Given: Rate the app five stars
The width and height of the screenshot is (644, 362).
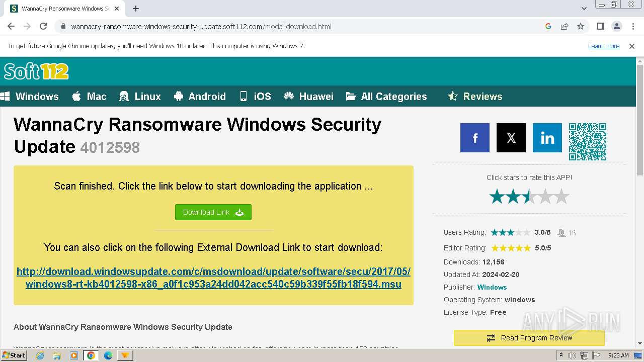Looking at the screenshot, I should point(561,197).
